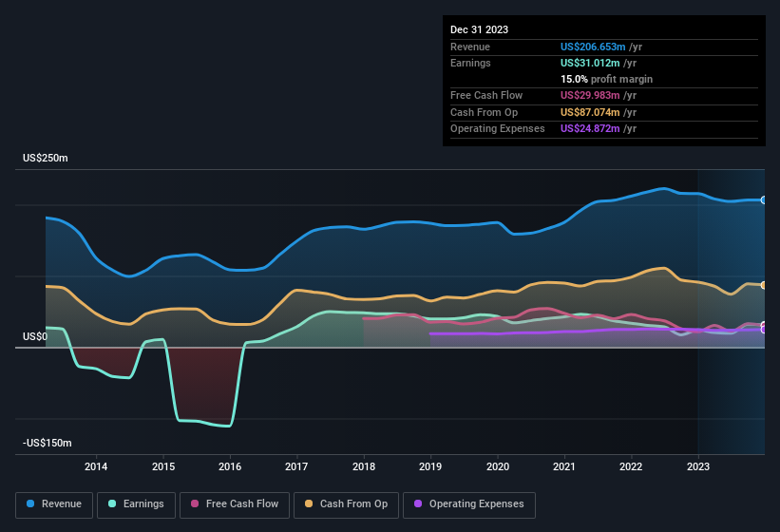780x532 pixels.
Task: Click the 15.0% profit margin text
Action: 606,79
